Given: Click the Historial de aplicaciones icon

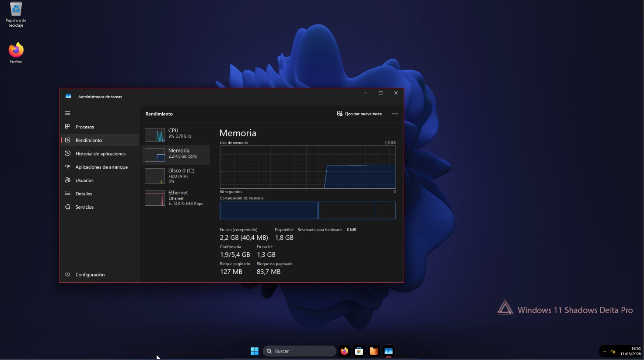Looking at the screenshot, I should coord(67,153).
